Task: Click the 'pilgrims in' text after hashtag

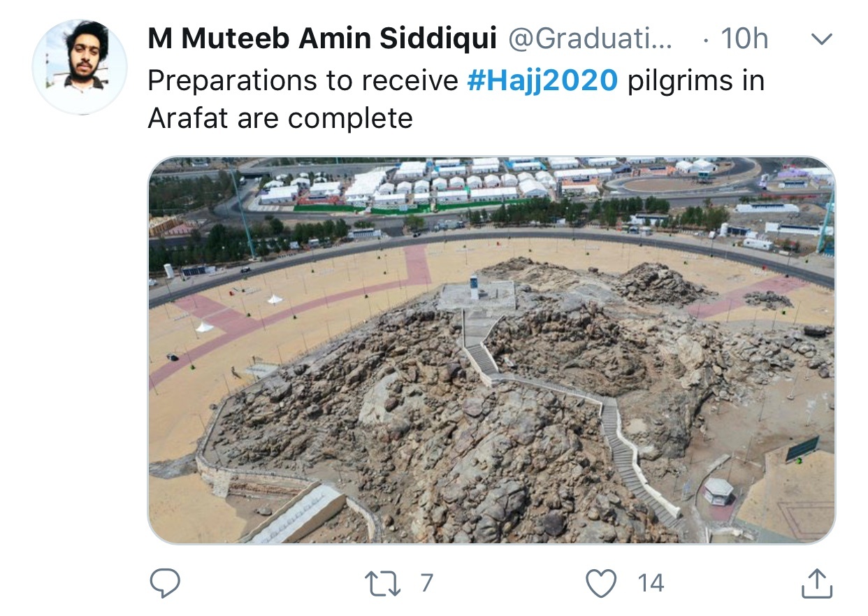Action: 696,81
